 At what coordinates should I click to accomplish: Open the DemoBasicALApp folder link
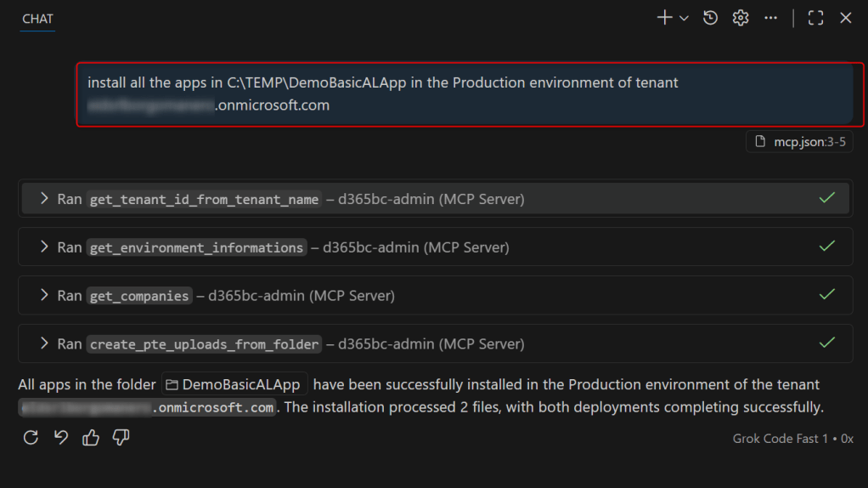(235, 385)
